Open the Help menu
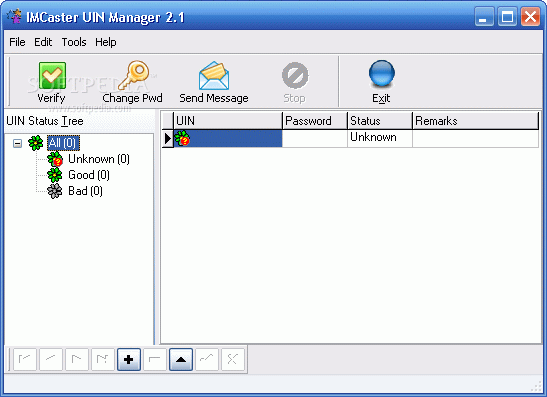The width and height of the screenshot is (547, 397). tap(106, 42)
